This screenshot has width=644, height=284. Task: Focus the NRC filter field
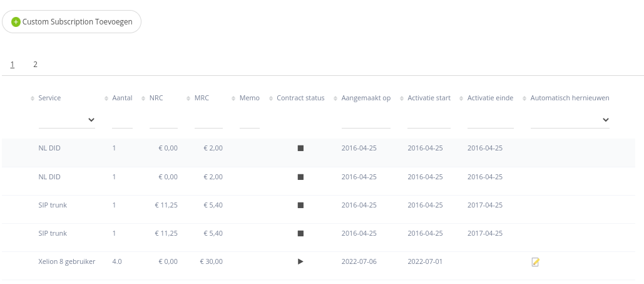[163, 120]
